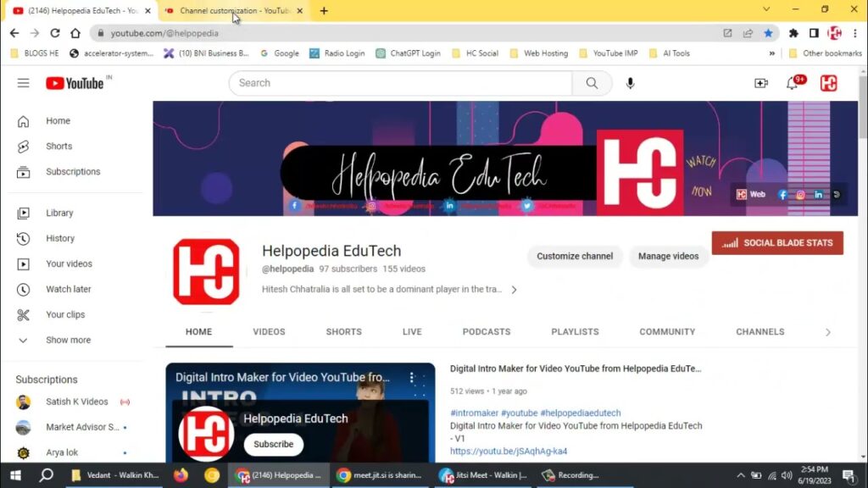
Task: Click the Manage videos button
Action: pos(668,256)
